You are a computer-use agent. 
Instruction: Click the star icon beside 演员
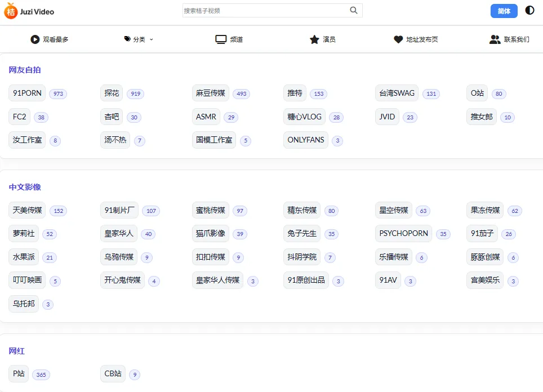coord(314,39)
